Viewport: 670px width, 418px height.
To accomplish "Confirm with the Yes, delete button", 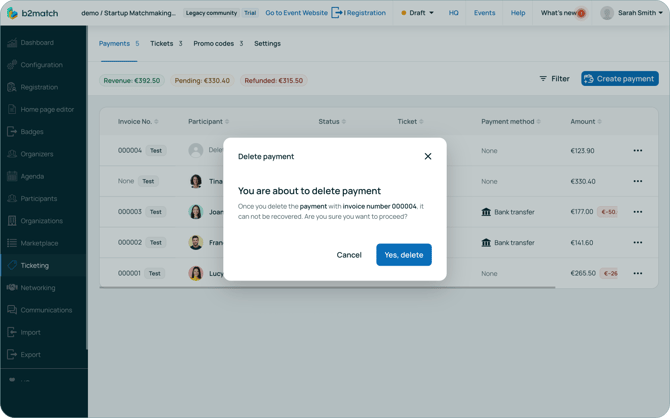I will click(x=403, y=255).
